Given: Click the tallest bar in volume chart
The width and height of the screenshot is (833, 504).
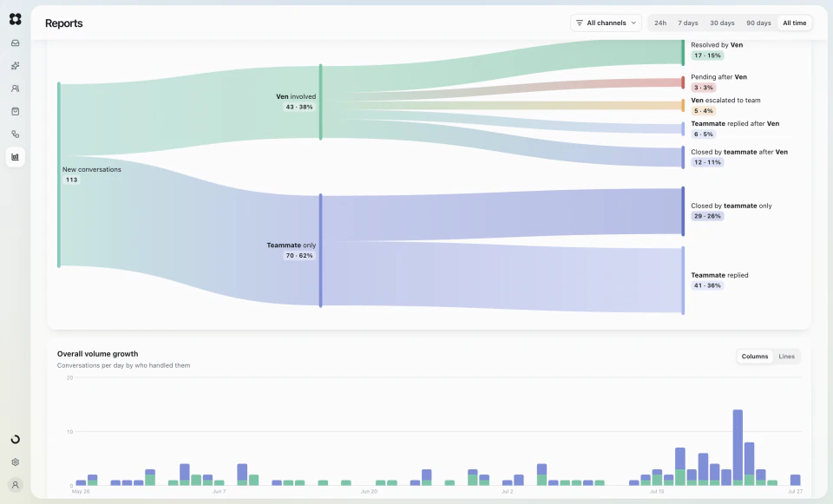Looking at the screenshot, I should (x=738, y=447).
